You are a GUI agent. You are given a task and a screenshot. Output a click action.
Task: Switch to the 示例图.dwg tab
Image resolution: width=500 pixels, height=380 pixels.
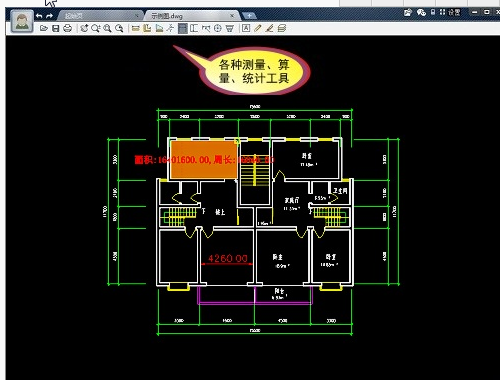pyautogui.click(x=167, y=16)
